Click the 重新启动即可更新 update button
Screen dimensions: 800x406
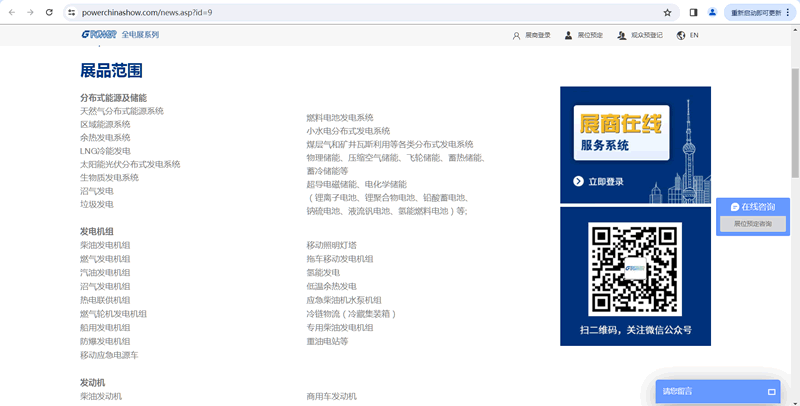(755, 12)
